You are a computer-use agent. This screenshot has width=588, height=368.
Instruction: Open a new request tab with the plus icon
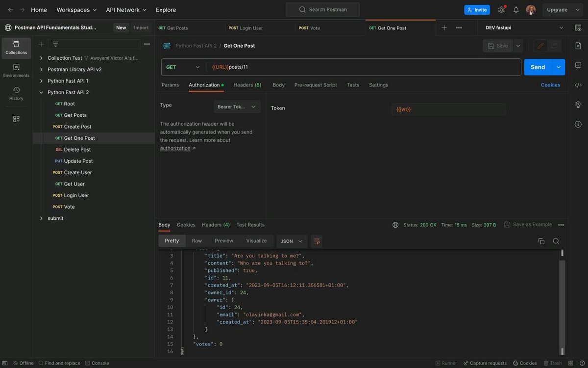pos(444,27)
